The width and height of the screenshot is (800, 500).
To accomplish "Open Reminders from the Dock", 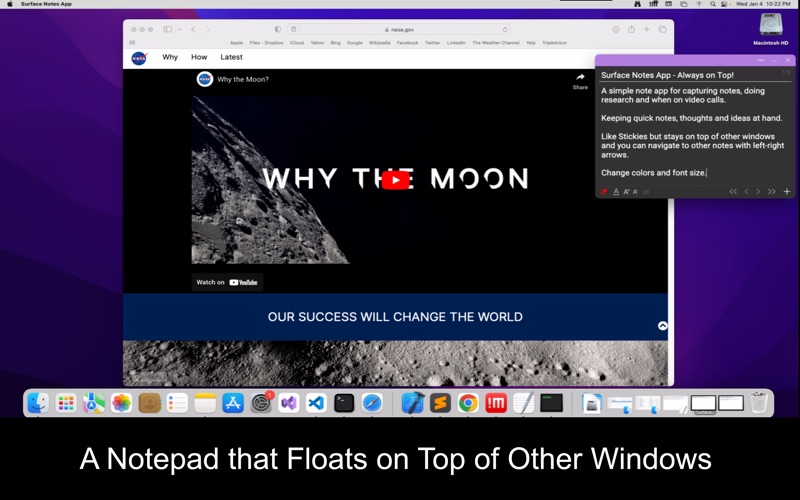I will [x=177, y=403].
